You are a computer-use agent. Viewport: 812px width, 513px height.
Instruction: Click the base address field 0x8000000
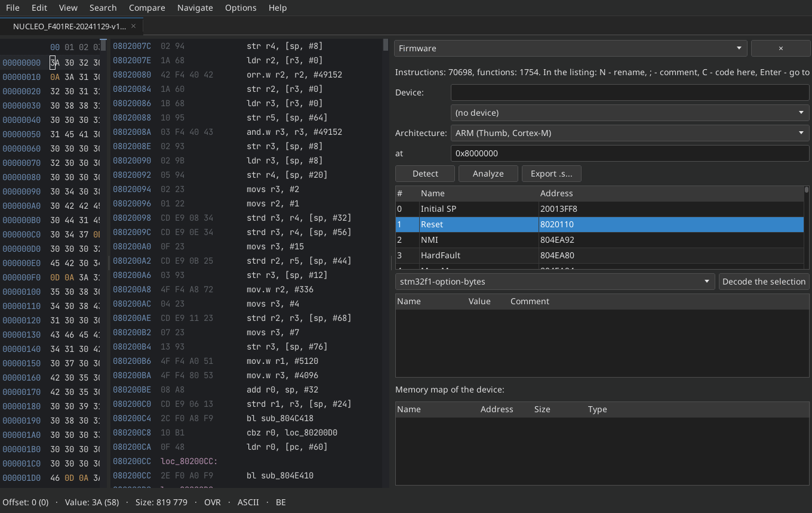coord(630,153)
